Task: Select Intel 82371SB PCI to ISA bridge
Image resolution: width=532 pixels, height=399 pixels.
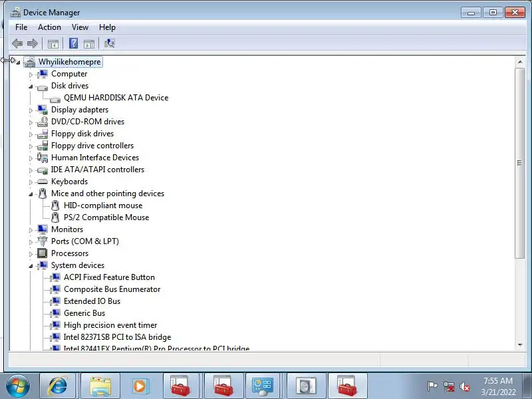Action: tap(118, 337)
